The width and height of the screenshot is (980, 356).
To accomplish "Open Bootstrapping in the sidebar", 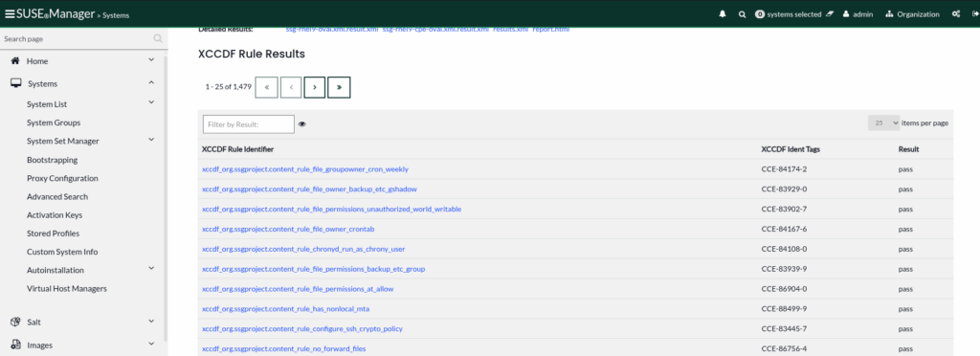I will coord(53,160).
